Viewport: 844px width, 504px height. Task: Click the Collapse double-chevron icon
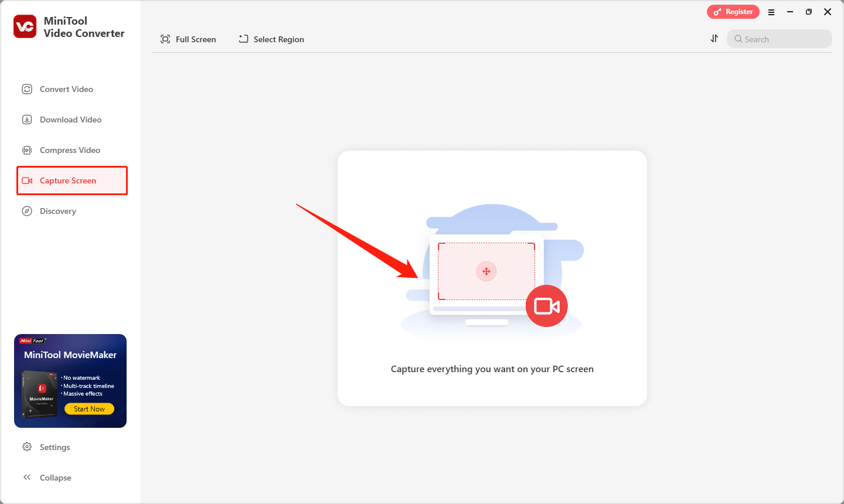point(27,477)
